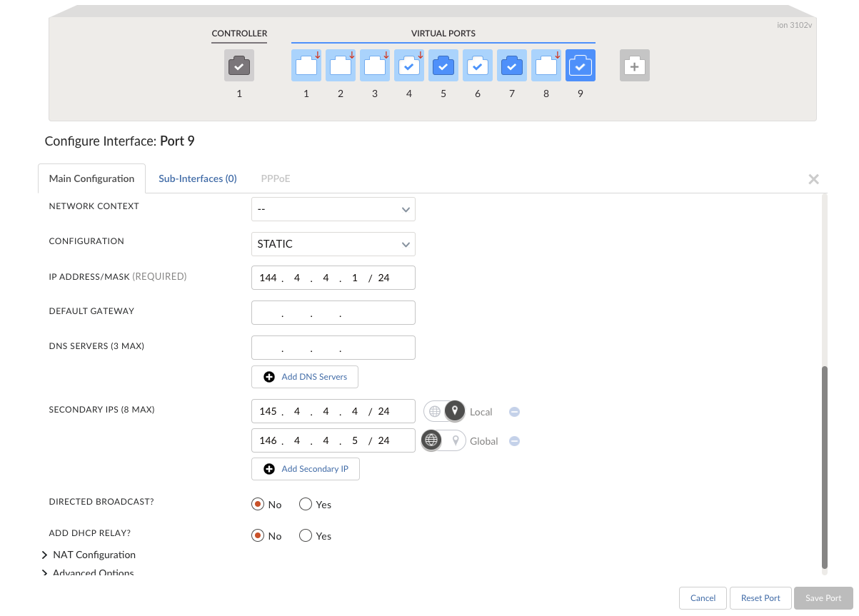This screenshot has width=859, height=616.
Task: Open the Configuration STATIC dropdown
Action: tap(333, 244)
